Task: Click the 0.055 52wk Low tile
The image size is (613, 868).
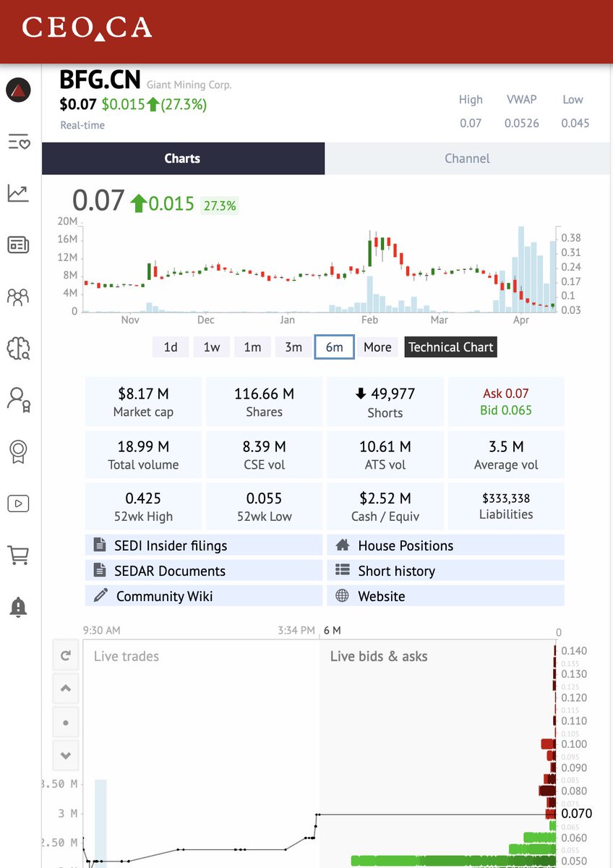Action: coord(264,506)
